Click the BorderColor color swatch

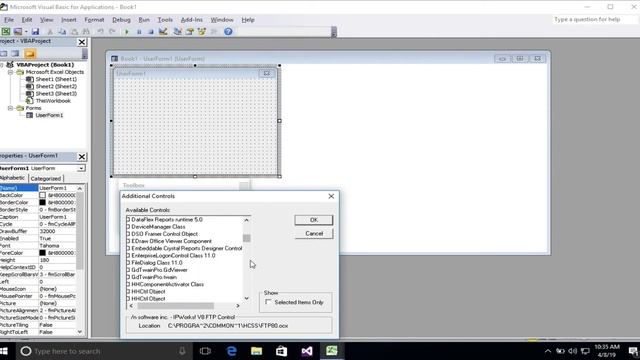click(x=42, y=202)
